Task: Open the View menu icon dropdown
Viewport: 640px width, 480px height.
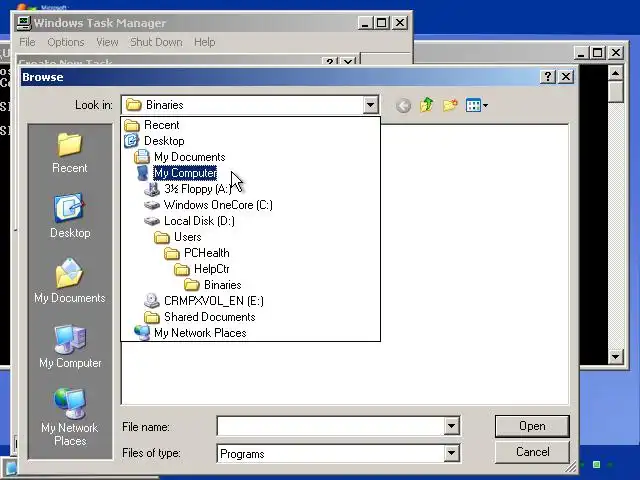Action: (477, 105)
